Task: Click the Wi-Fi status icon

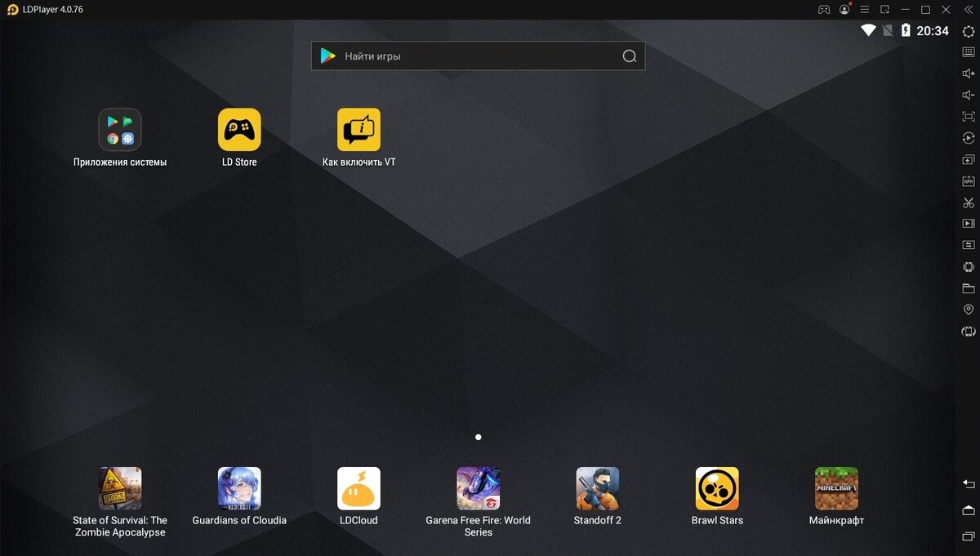Action: (x=868, y=31)
